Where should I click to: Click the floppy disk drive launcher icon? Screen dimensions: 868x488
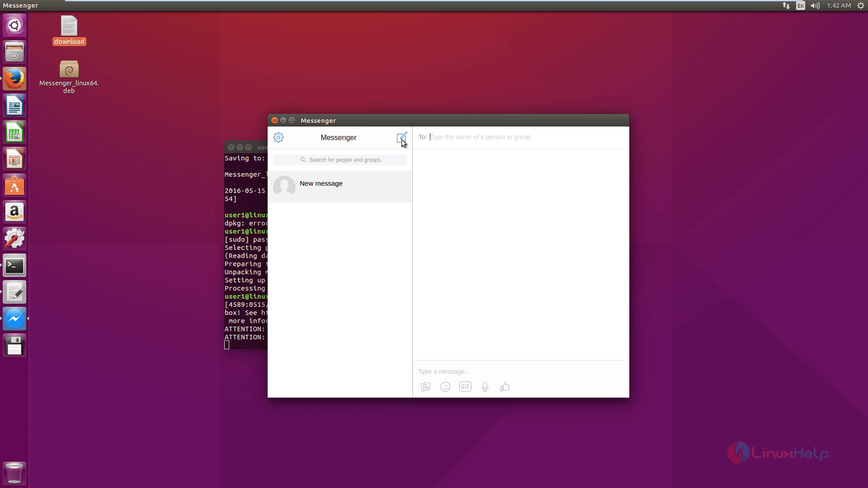tap(14, 345)
